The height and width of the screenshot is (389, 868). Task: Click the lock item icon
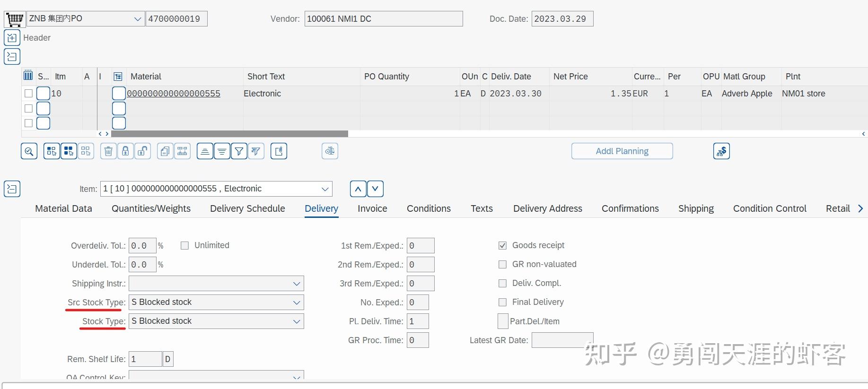125,151
